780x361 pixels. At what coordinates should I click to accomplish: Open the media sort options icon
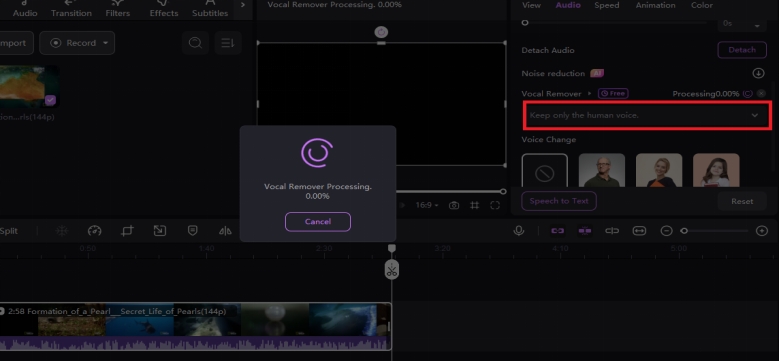pos(228,43)
